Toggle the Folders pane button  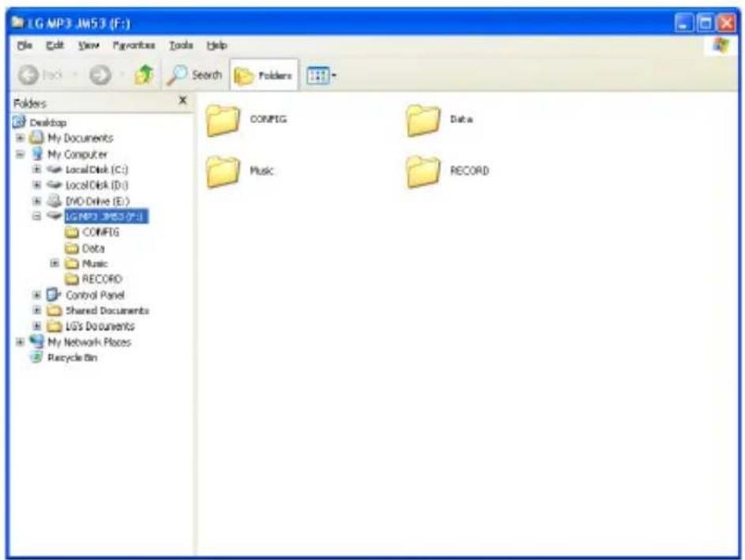(264, 75)
